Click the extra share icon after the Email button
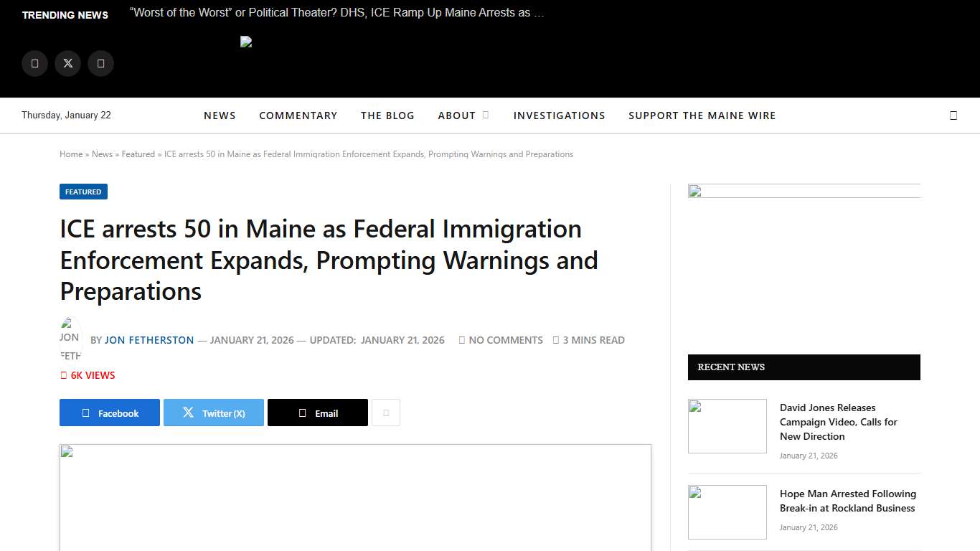The height and width of the screenshot is (551, 980). 386,413
